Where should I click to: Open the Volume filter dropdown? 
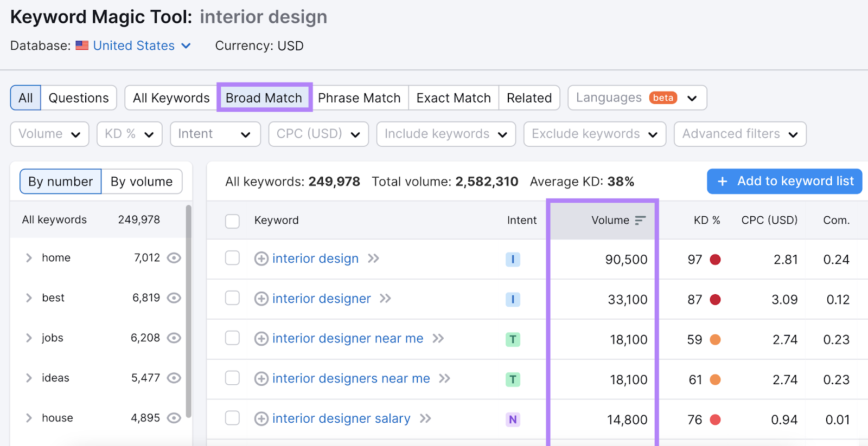pos(49,134)
